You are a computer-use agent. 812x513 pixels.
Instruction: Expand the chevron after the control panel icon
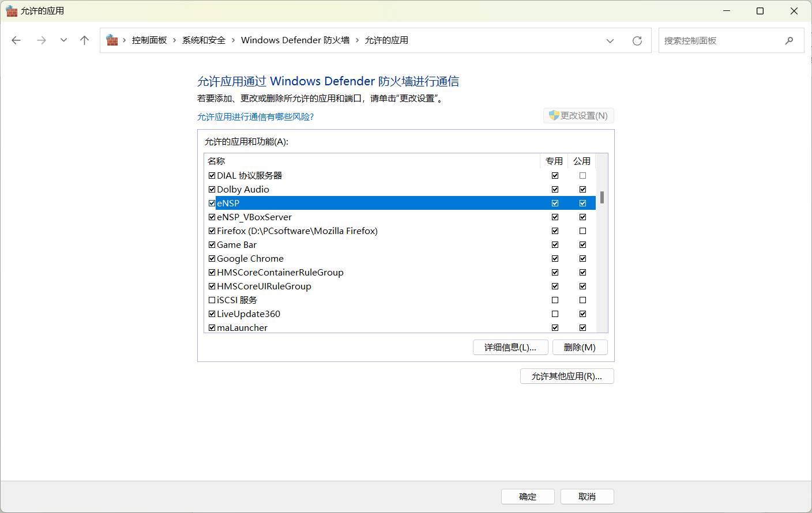124,40
